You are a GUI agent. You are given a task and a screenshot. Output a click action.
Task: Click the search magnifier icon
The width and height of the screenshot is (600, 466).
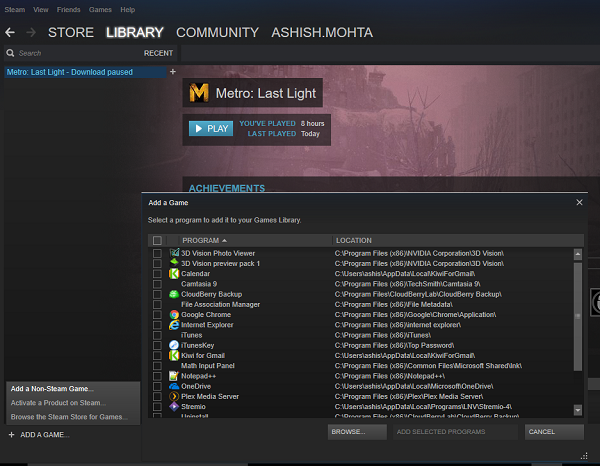click(10, 53)
